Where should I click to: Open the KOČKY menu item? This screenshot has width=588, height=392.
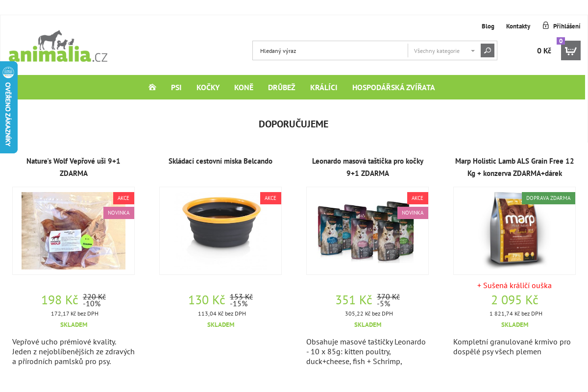click(x=208, y=87)
